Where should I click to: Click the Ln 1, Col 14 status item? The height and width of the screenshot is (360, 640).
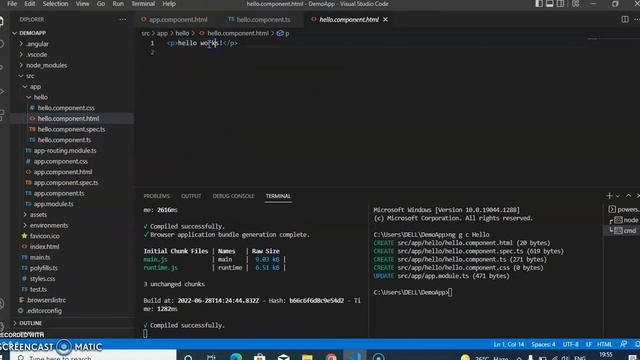point(509,344)
